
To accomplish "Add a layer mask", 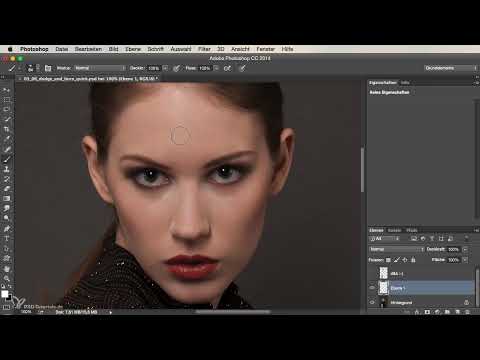I will pyautogui.click(x=427, y=312).
